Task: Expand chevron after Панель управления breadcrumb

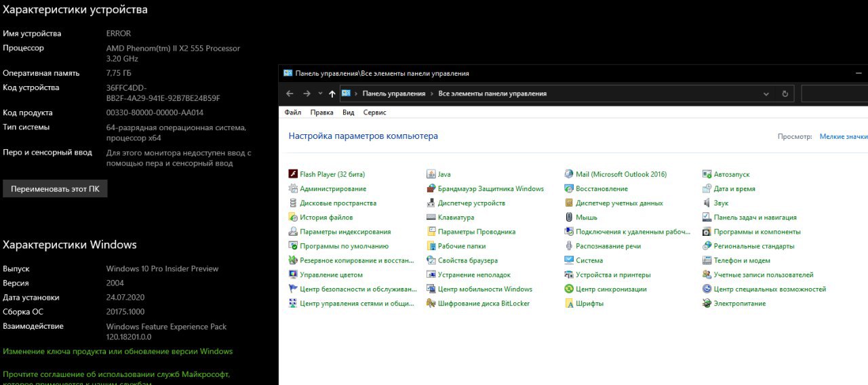Action: (432, 94)
